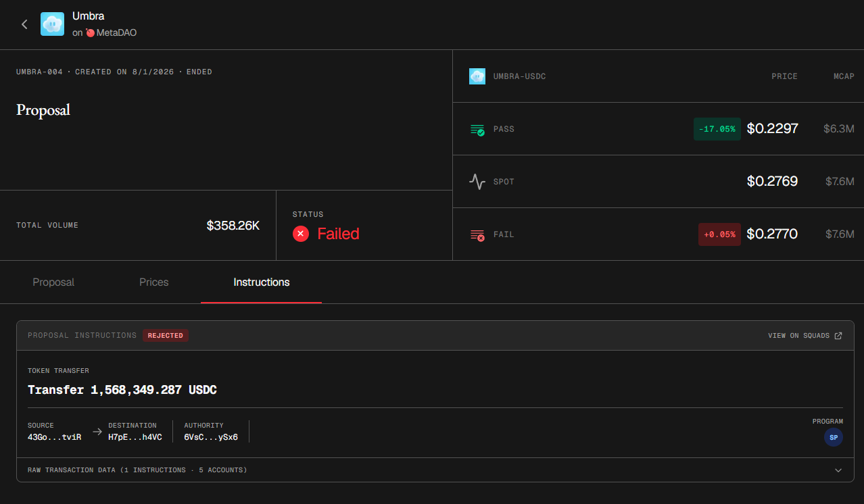Click the SPOT pulse line icon
This screenshot has width=864, height=504.
tap(477, 182)
